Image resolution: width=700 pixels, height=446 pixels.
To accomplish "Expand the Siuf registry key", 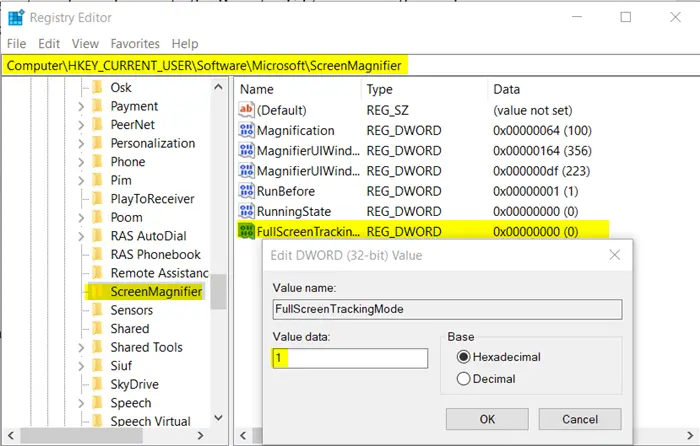I will point(81,366).
